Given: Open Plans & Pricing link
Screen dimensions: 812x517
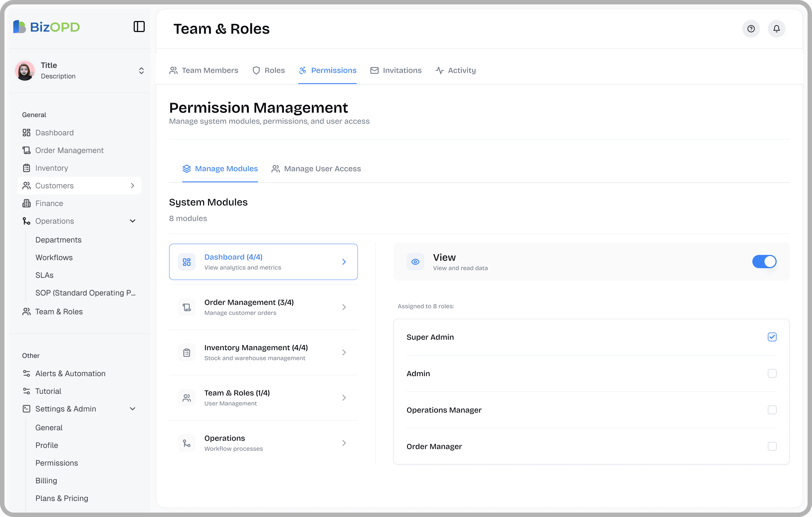Looking at the screenshot, I should [62, 498].
